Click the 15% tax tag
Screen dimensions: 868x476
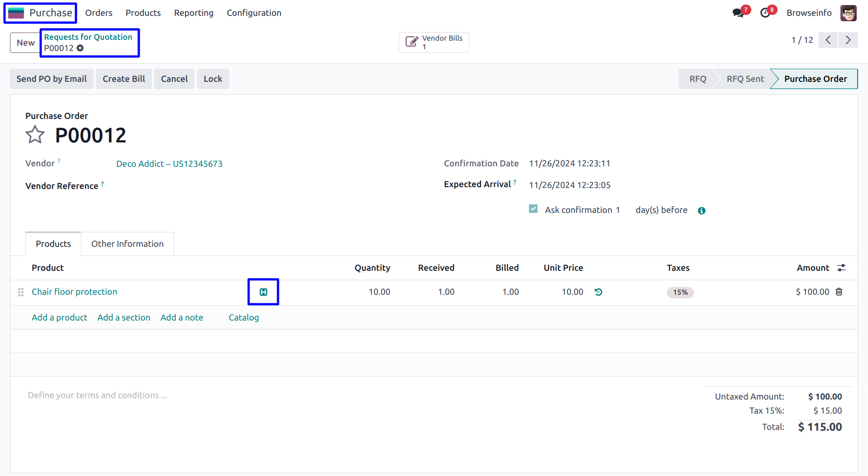click(680, 292)
